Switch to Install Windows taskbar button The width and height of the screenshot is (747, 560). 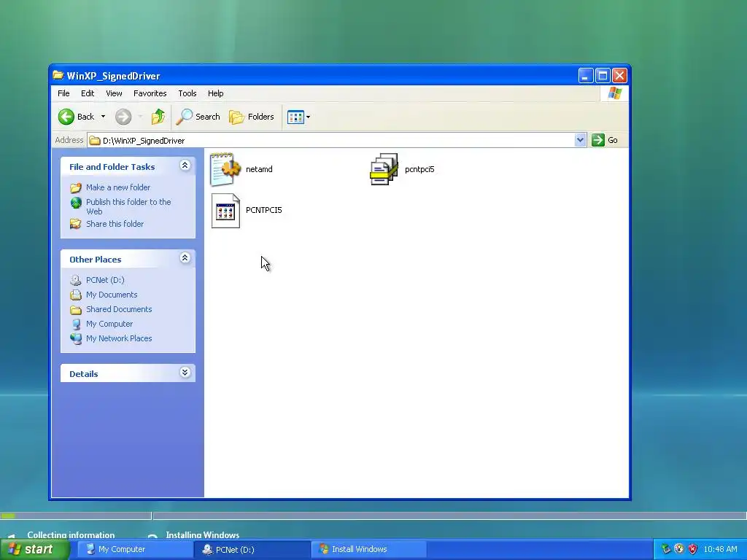[368, 549]
